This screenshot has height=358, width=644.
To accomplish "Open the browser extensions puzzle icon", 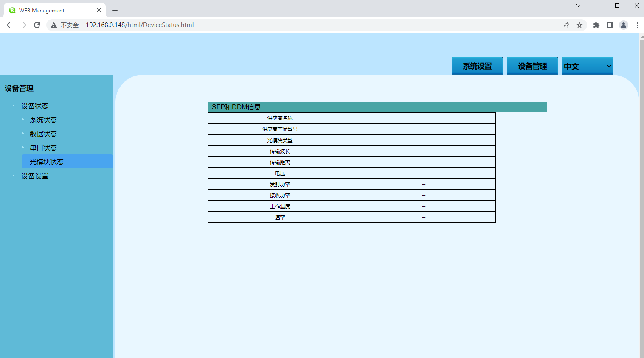I will tap(596, 25).
